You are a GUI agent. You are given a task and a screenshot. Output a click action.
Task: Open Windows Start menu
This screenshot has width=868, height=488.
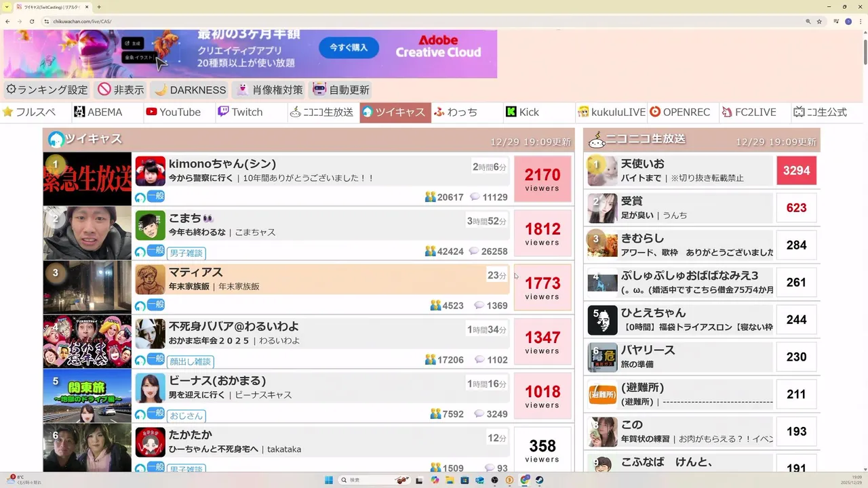[329, 480]
